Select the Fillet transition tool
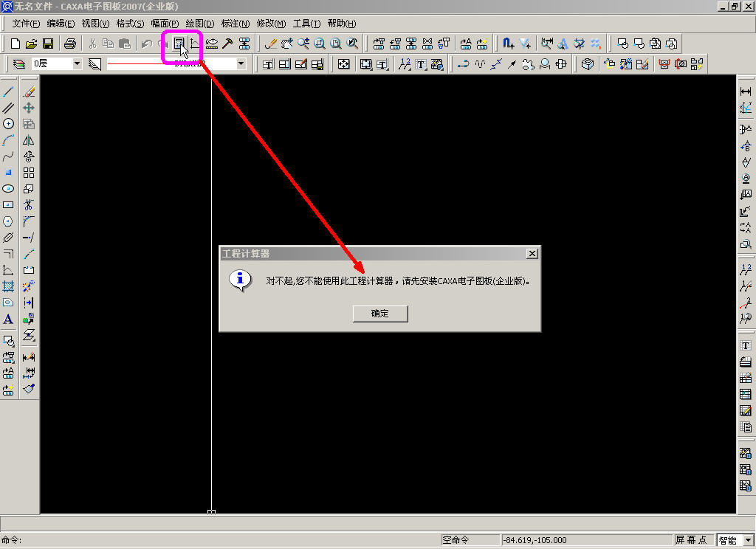The width and height of the screenshot is (756, 549). click(x=29, y=221)
